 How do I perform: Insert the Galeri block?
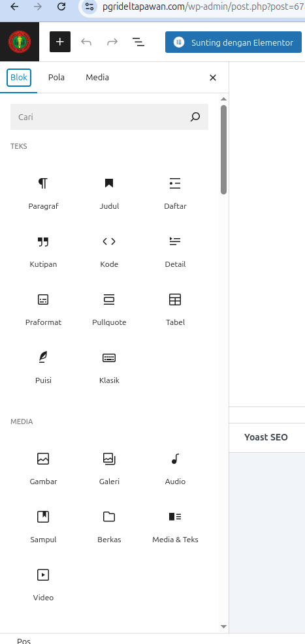[109, 468]
